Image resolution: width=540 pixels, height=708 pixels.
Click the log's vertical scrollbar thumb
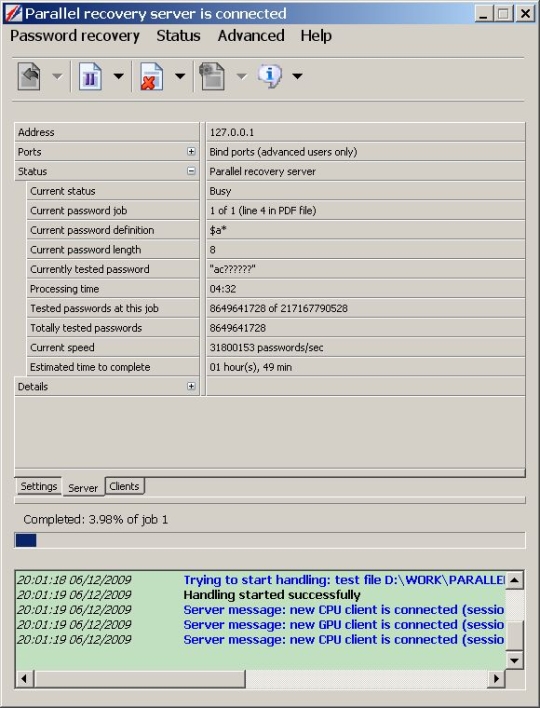click(x=514, y=635)
